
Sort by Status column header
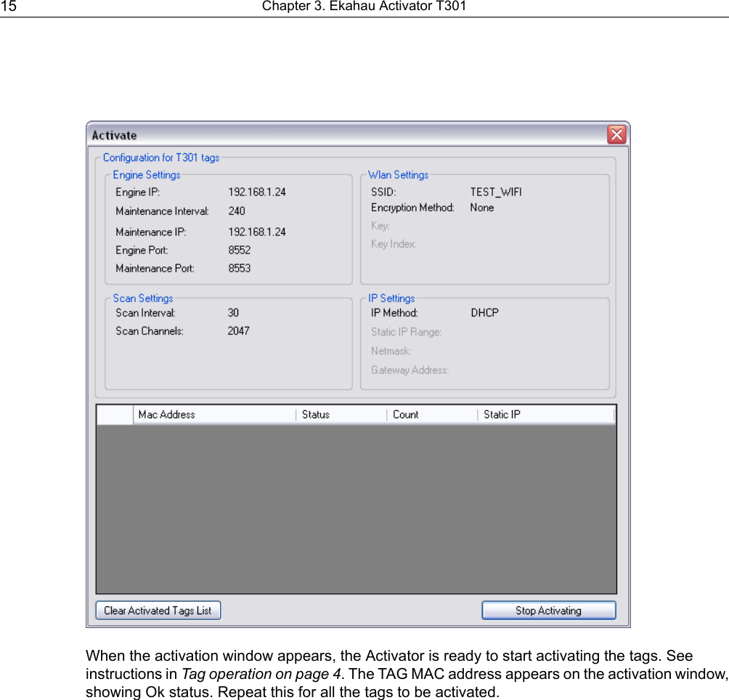341,415
